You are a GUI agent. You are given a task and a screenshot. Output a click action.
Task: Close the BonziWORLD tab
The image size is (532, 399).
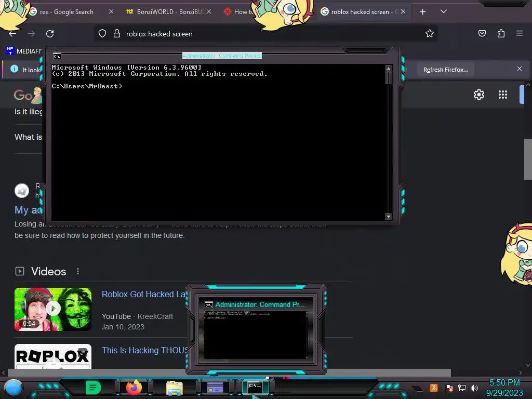coord(209,11)
